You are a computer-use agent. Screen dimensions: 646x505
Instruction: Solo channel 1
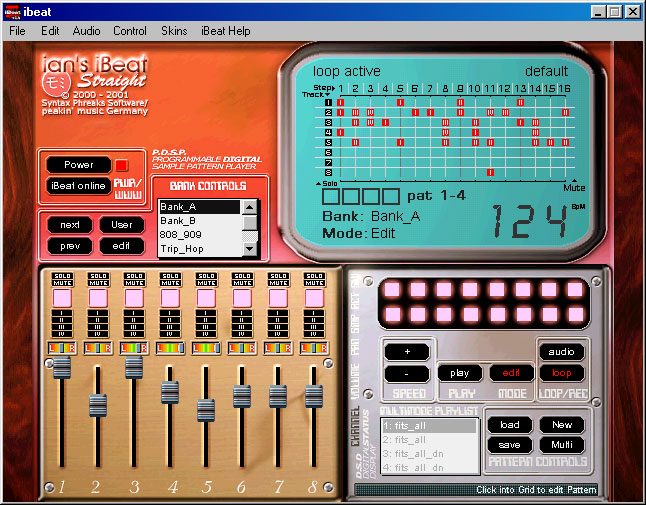coord(63,276)
